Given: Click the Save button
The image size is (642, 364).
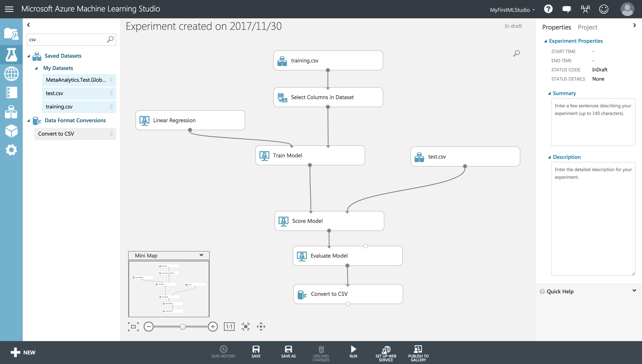Looking at the screenshot, I should click(x=256, y=352).
